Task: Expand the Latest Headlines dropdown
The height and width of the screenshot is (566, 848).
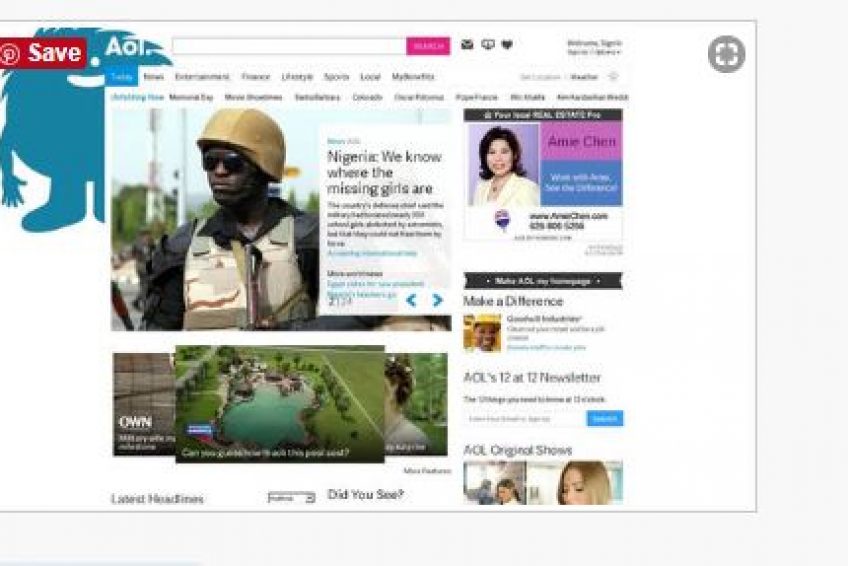Action: pos(291,497)
